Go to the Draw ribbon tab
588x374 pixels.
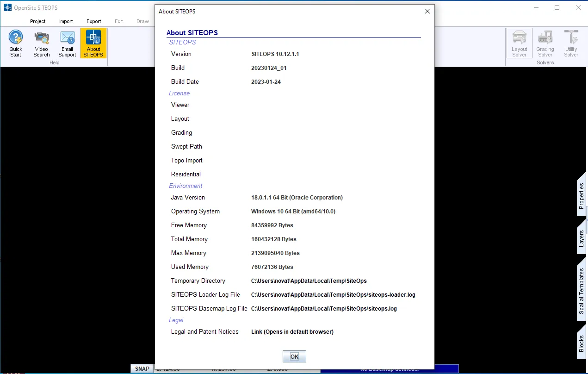(143, 21)
